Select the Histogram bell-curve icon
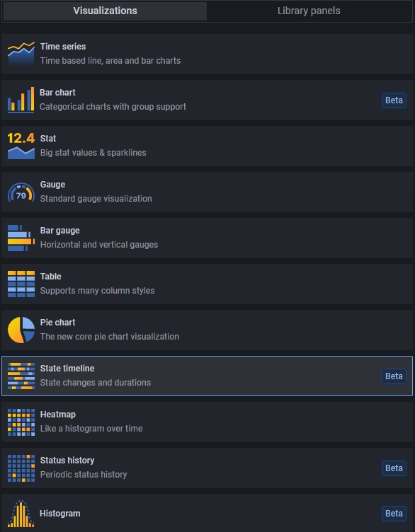 21,514
